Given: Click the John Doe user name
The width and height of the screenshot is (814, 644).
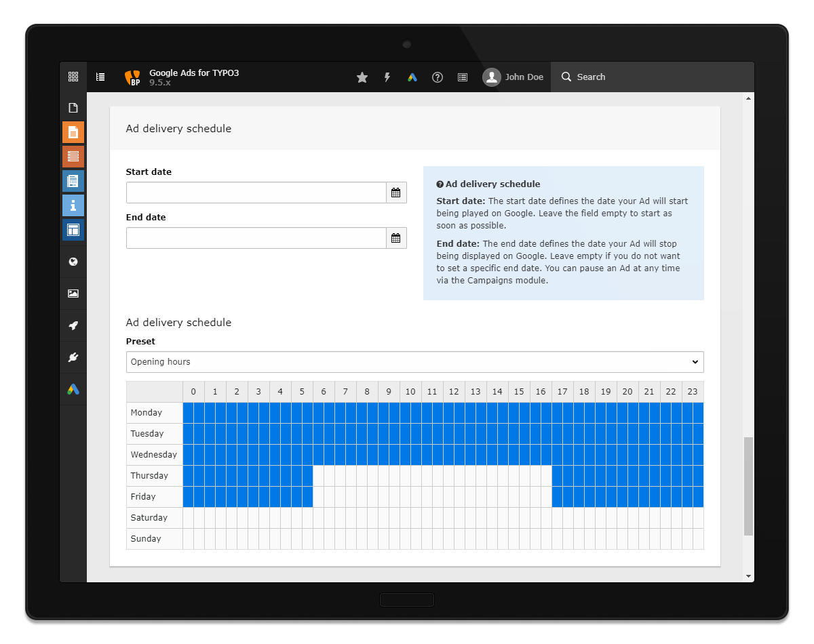Looking at the screenshot, I should click(x=524, y=77).
